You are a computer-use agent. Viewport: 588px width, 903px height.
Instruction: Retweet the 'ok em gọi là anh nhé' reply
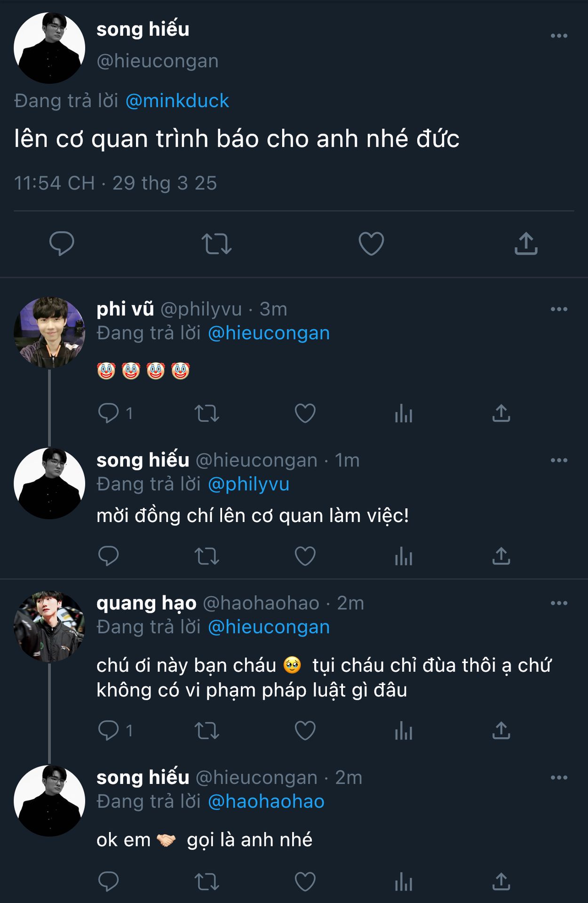pos(207,882)
